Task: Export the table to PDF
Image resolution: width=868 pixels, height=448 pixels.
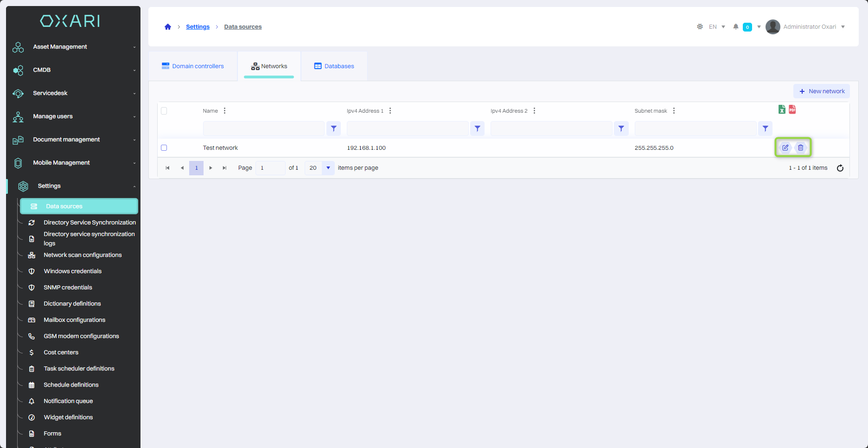Action: click(x=792, y=109)
